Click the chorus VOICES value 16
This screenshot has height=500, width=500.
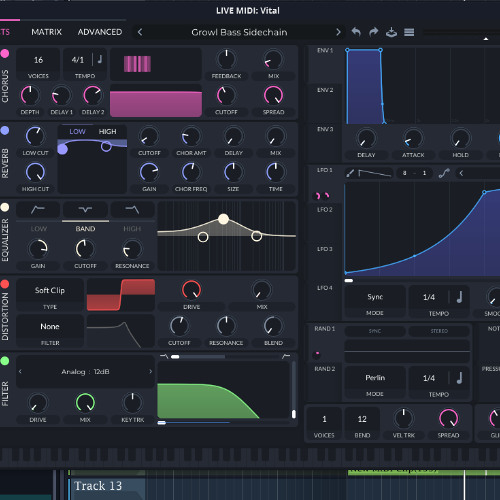(x=38, y=60)
